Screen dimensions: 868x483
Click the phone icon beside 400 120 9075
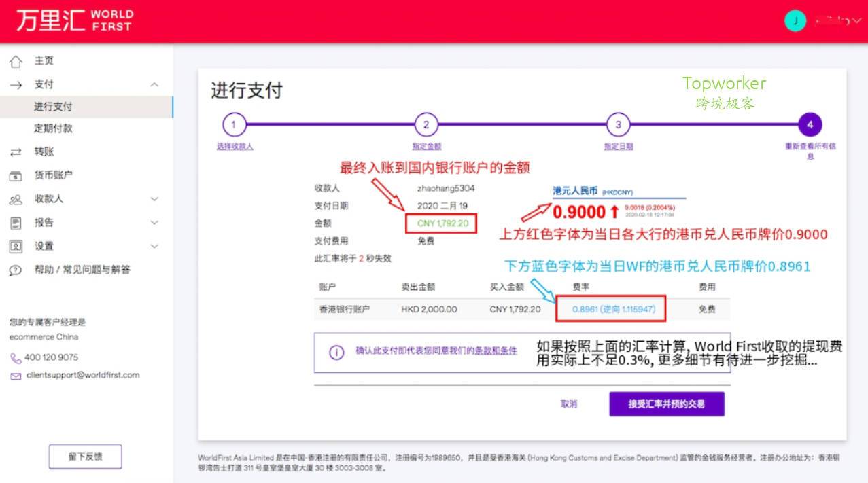pos(16,358)
